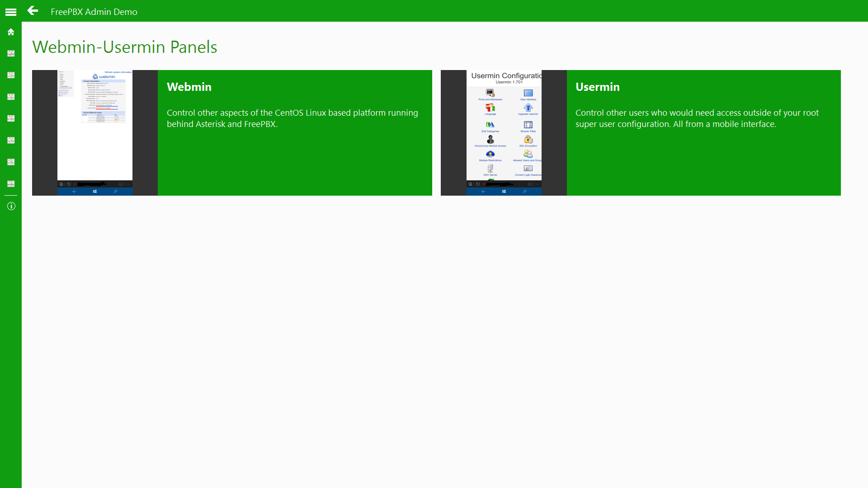Click the back arrow to return
The width and height of the screenshot is (868, 488).
coord(32,12)
